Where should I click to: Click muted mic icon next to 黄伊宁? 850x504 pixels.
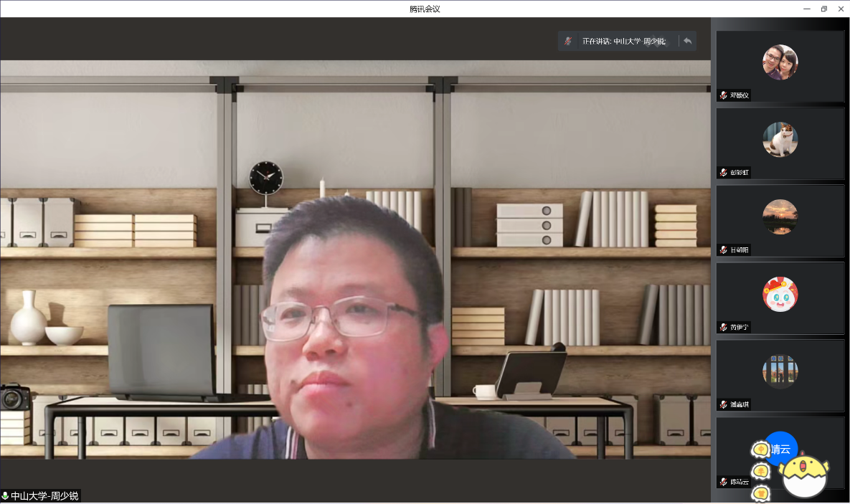point(724,328)
